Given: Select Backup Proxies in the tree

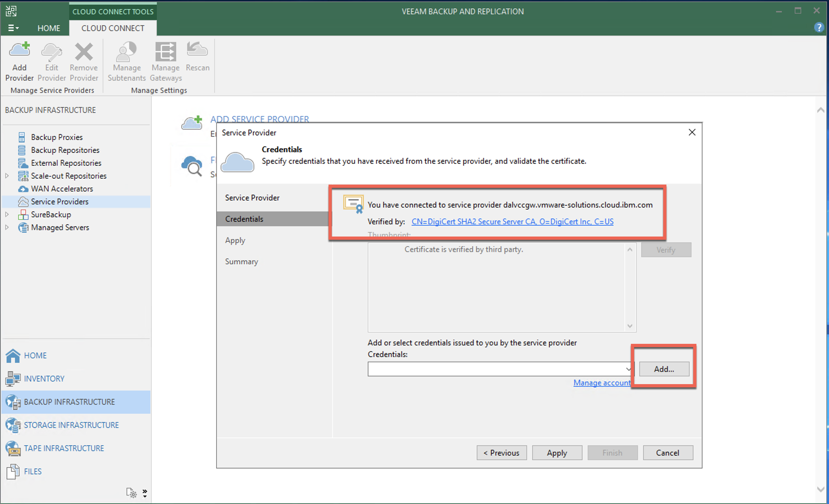Looking at the screenshot, I should [x=56, y=137].
